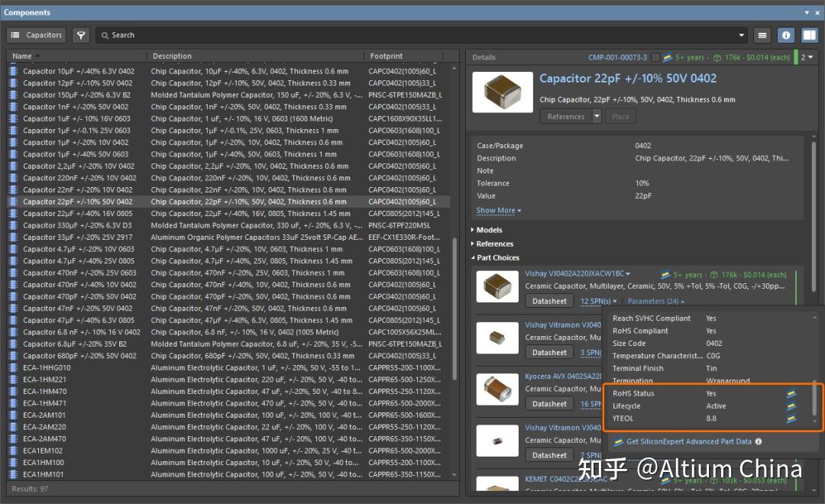The height and width of the screenshot is (504, 825).
Task: Click component icon for Capacitor 22µF 16V 0805
Action: (x=14, y=214)
